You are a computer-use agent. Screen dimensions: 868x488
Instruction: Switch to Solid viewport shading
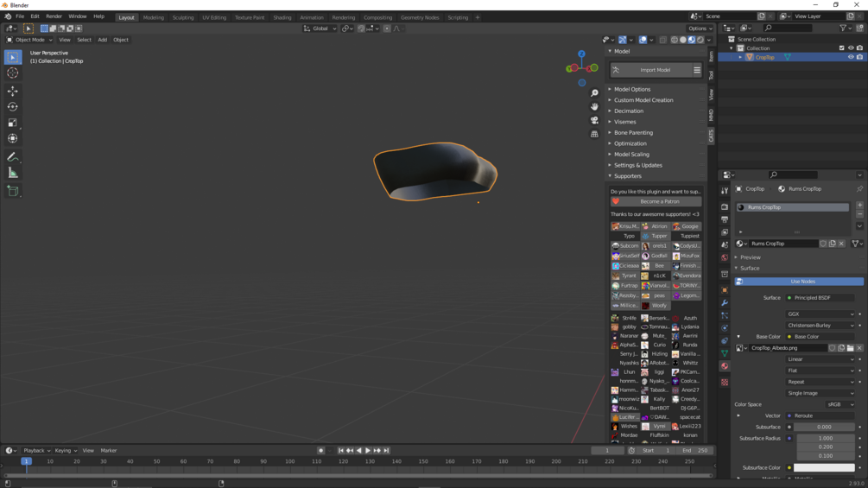683,40
